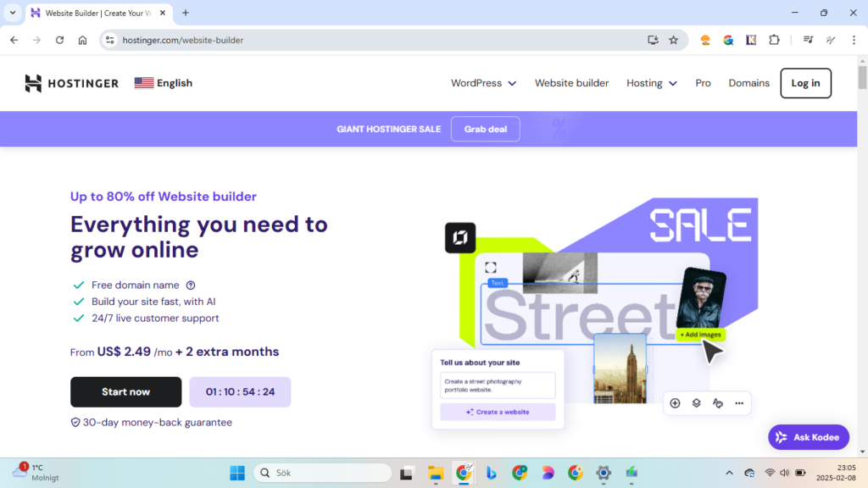Screen dimensions: 868x488
Task: Open a new browser tab
Action: [186, 13]
